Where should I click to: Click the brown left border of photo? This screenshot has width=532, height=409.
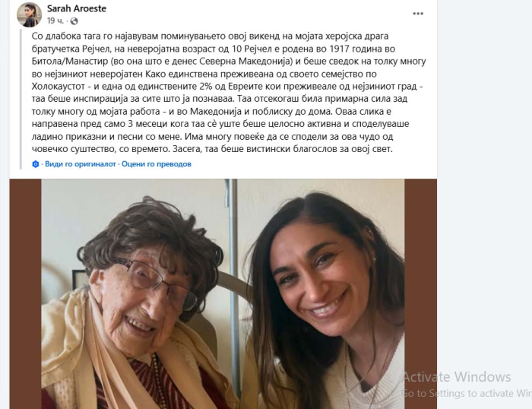25,294
